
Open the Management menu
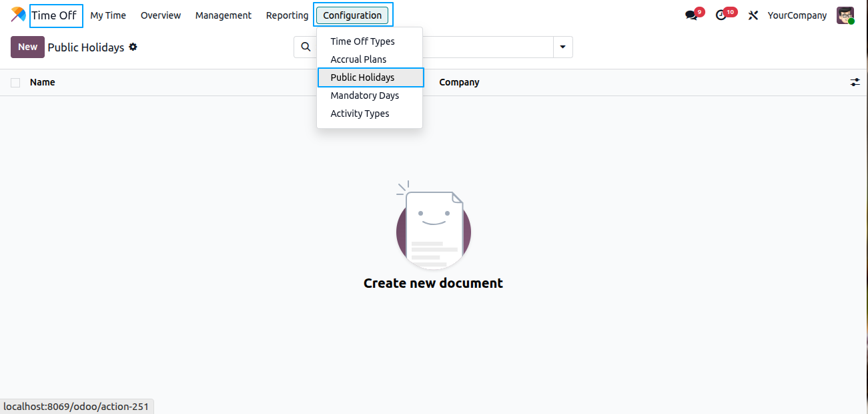pyautogui.click(x=224, y=15)
